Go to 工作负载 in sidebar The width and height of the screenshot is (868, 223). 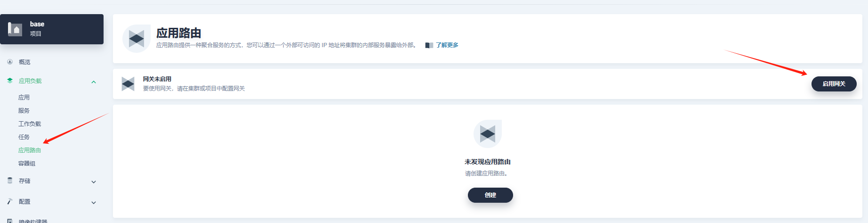30,124
